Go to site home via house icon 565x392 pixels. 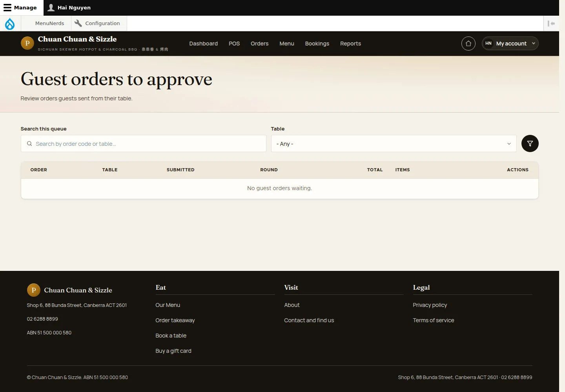point(468,44)
